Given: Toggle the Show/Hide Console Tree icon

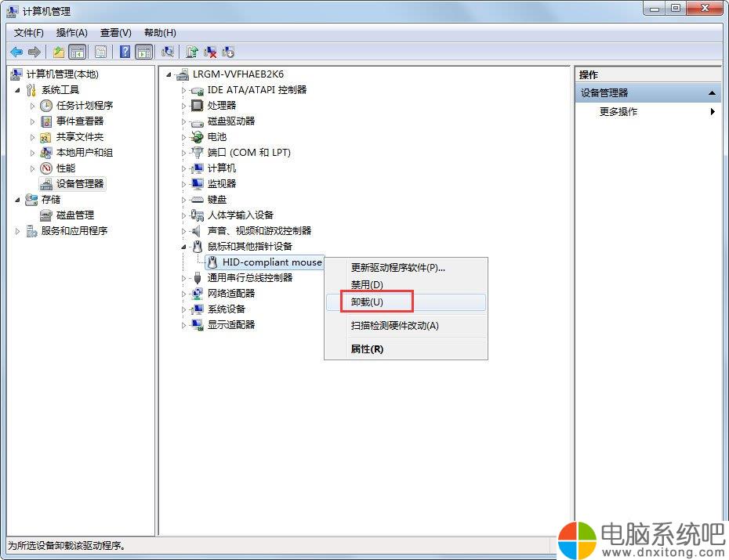Looking at the screenshot, I should [77, 52].
